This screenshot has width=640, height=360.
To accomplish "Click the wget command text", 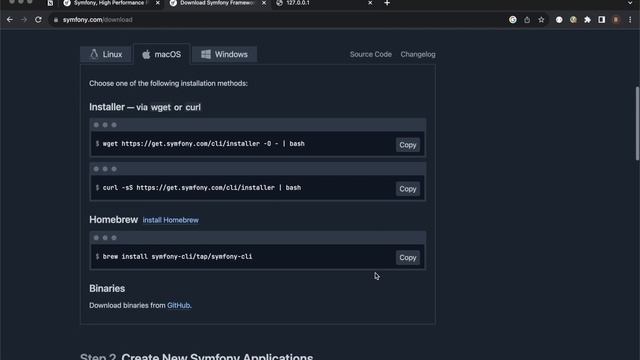I will [203, 144].
